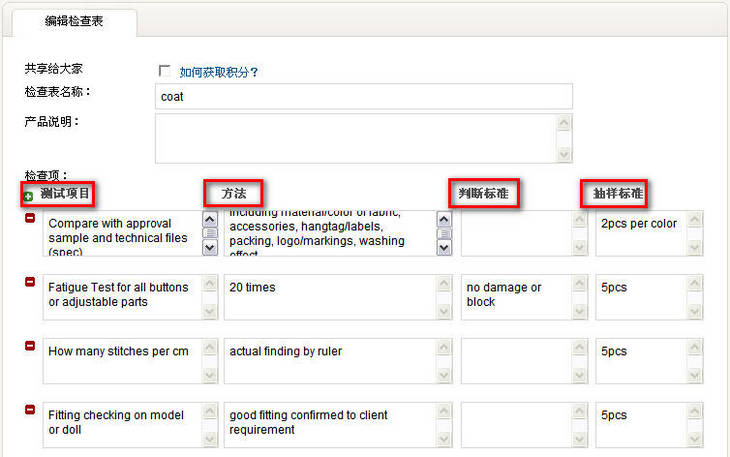Delete the Fatigue Test row using minus icon

tap(30, 282)
